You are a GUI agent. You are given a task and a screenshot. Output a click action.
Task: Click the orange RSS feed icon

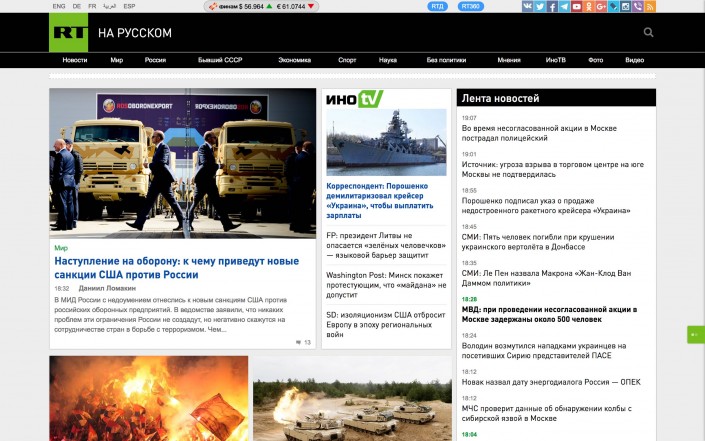pos(651,6)
